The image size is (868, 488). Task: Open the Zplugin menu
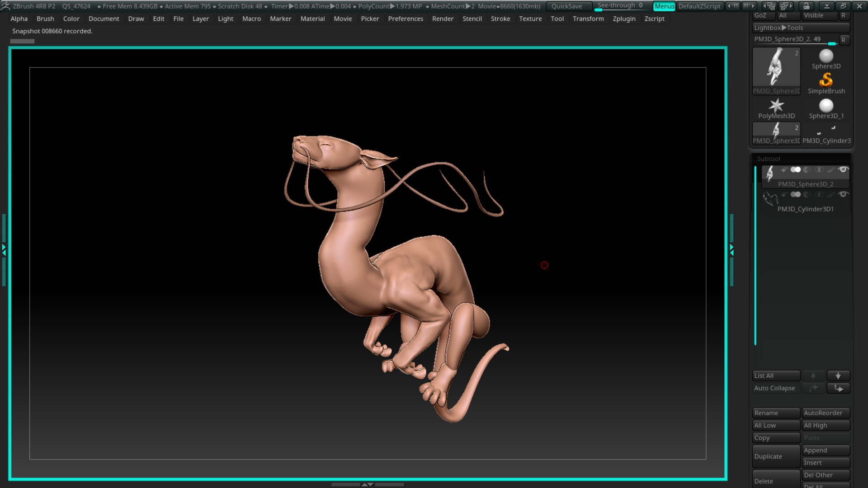click(624, 19)
